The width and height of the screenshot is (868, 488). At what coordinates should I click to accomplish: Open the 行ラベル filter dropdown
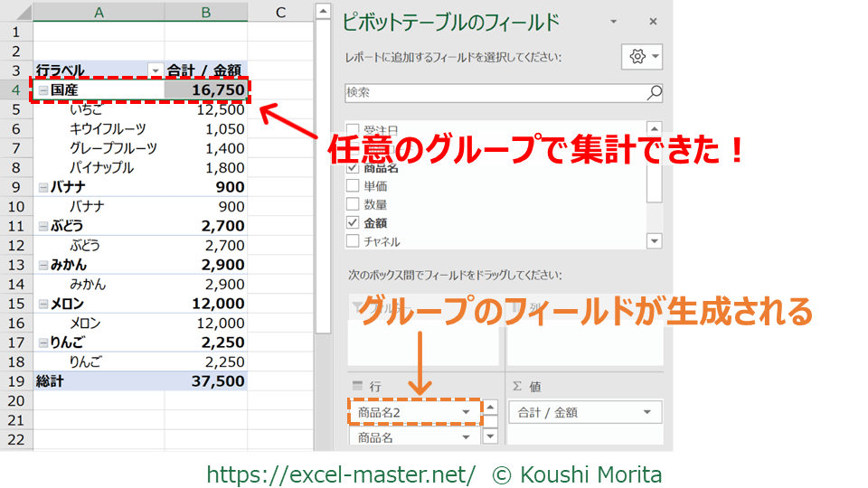pyautogui.click(x=155, y=70)
